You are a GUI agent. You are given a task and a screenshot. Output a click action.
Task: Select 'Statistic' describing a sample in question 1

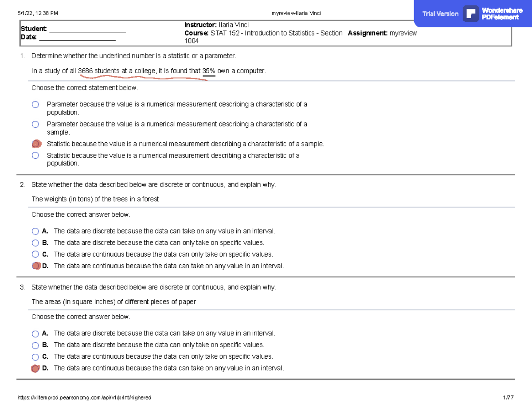(x=36, y=144)
